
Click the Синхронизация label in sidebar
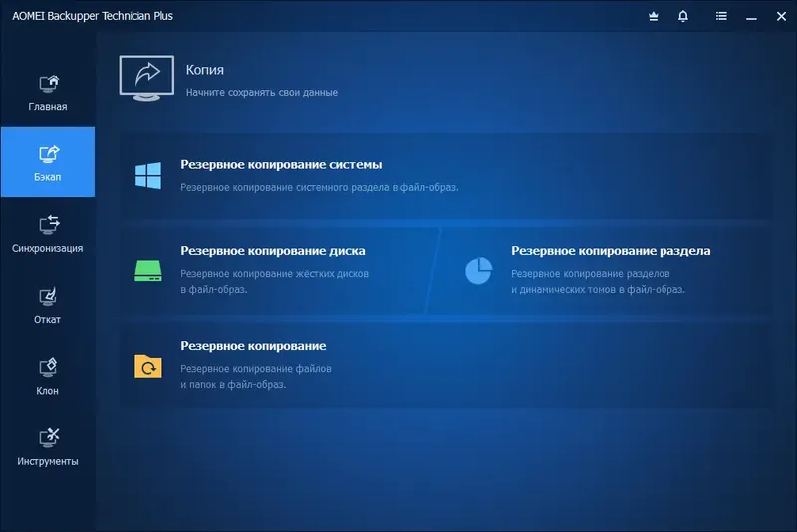[47, 248]
